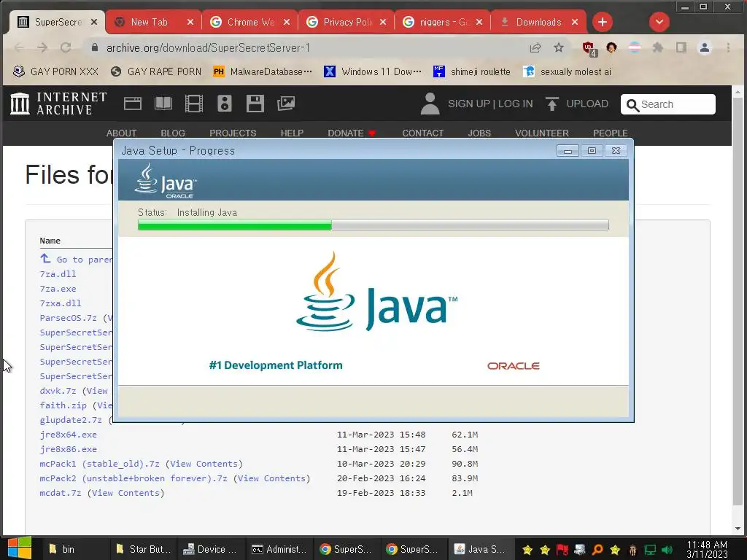Click the page scrollbar up arrow
This screenshot has height=560, width=747.
coord(738,91)
